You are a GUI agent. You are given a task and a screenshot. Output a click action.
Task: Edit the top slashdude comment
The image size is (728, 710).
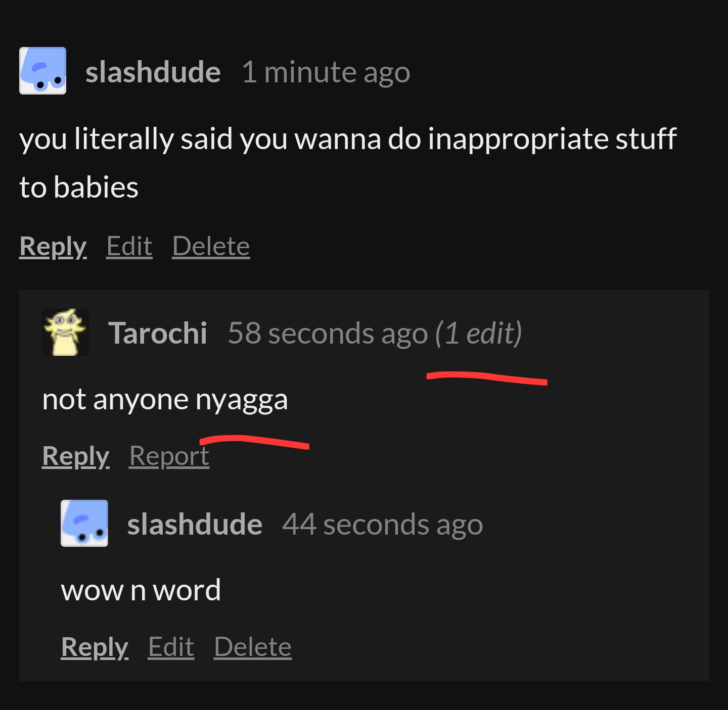[x=129, y=247]
